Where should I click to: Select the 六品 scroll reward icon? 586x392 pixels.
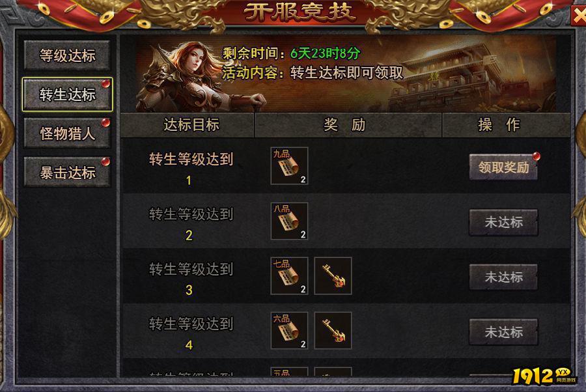click(289, 331)
